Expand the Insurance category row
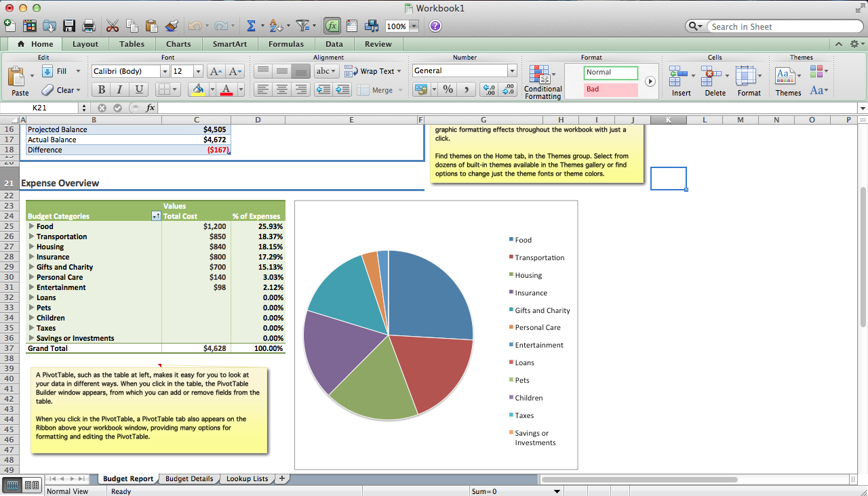The height and width of the screenshot is (496, 868). click(x=31, y=257)
